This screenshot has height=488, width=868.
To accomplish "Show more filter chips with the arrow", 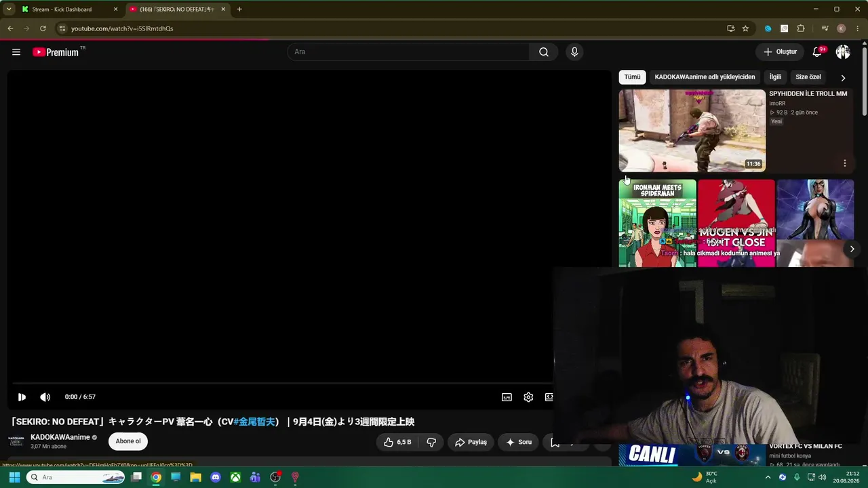I will point(843,78).
